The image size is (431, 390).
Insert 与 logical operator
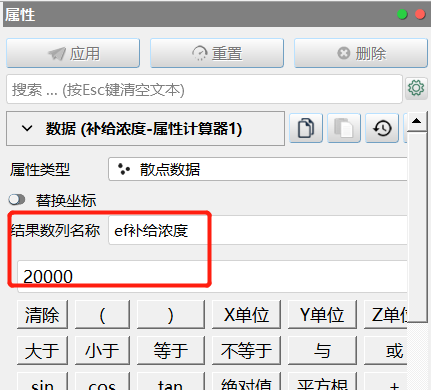point(322,350)
